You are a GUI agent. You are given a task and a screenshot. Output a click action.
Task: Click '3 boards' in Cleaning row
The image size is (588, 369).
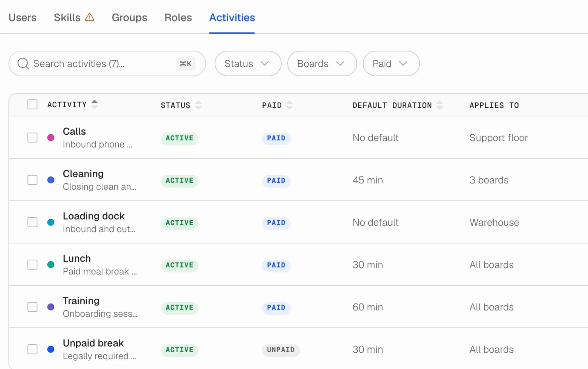(x=489, y=180)
